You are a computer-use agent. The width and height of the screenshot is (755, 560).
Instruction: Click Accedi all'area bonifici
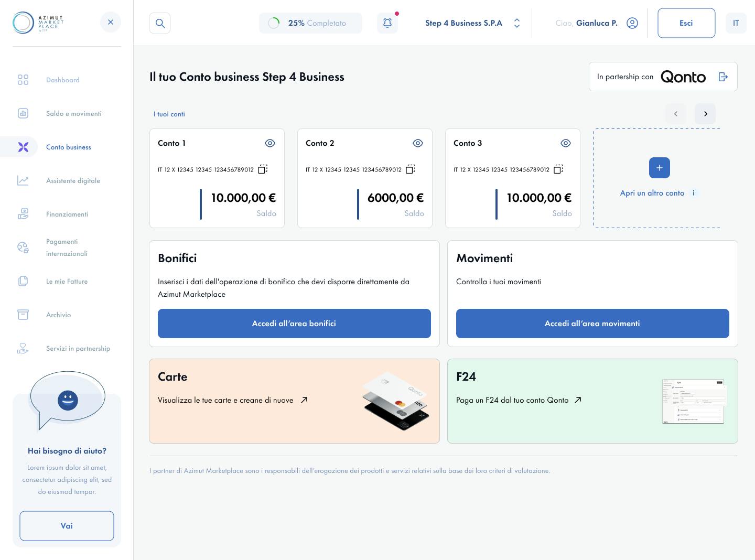click(294, 324)
